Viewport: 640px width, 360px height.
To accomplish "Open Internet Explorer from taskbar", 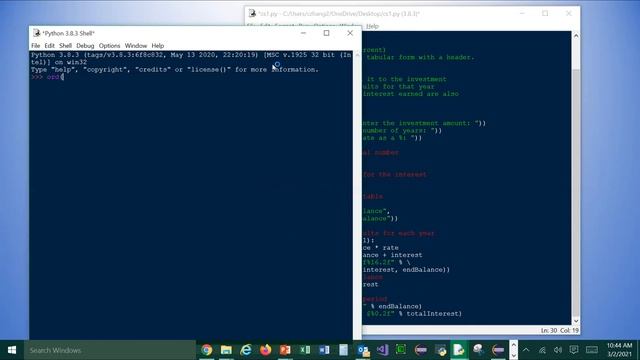I will (246, 350).
